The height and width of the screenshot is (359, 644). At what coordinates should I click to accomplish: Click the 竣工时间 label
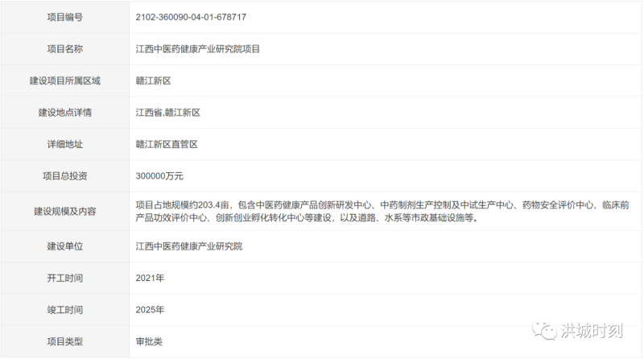coord(65,310)
